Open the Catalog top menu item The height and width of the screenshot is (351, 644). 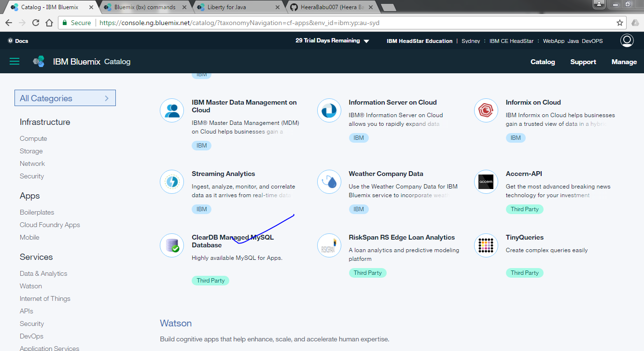pos(543,62)
